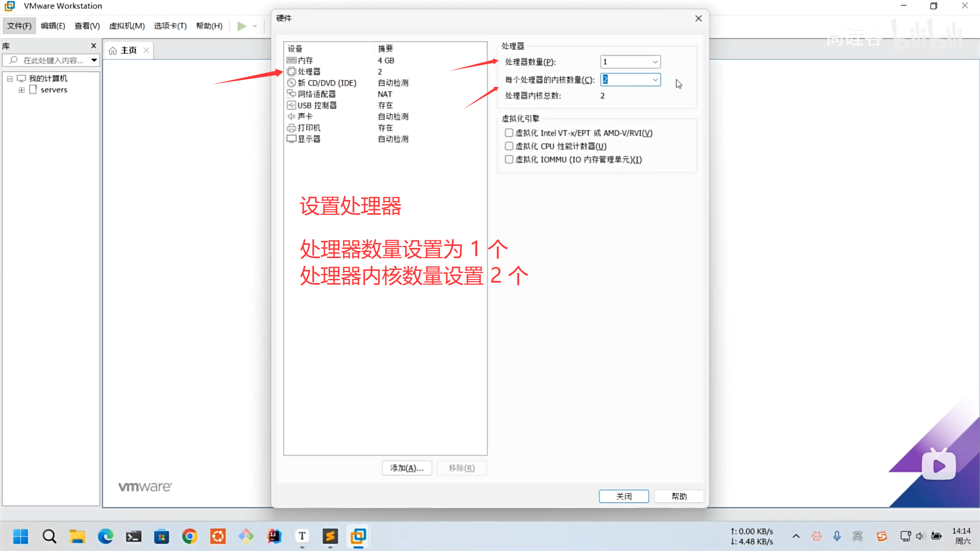980x551 pixels.
Task: Expand the servers tree node
Action: (x=21, y=90)
